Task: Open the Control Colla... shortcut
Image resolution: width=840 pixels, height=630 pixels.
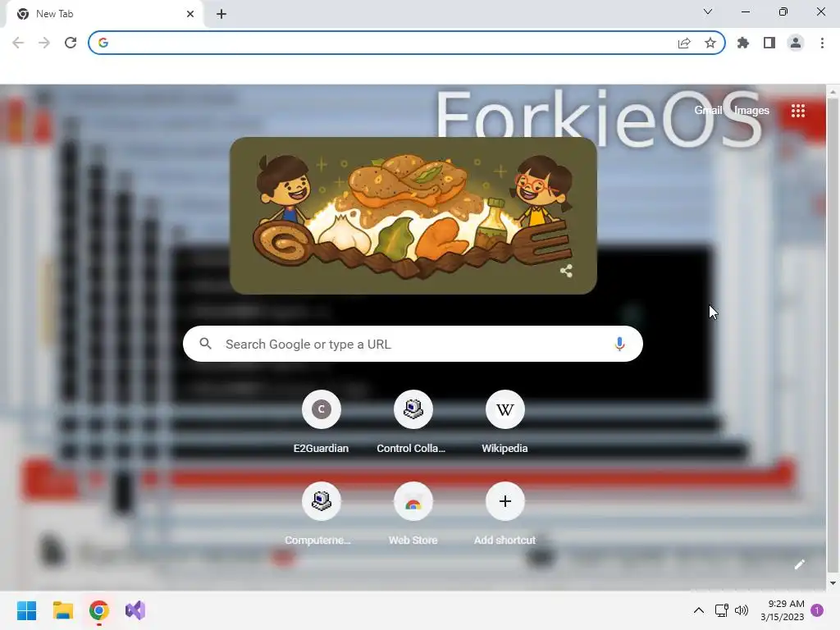Action: pyautogui.click(x=413, y=422)
